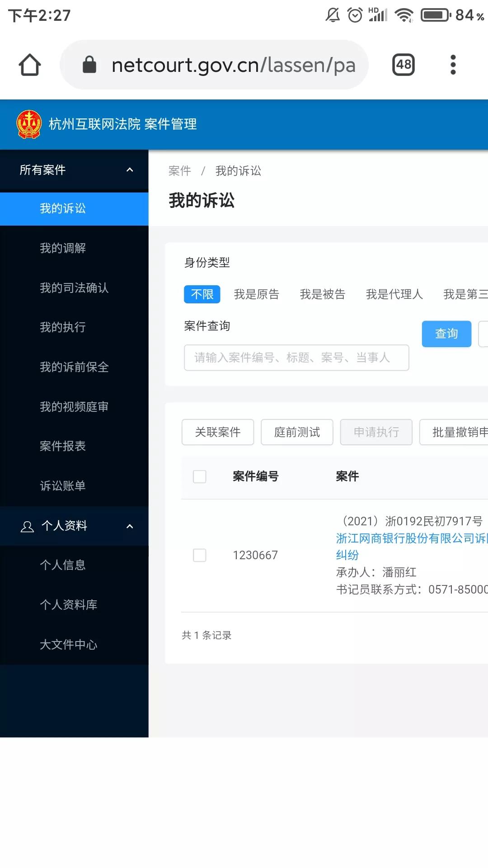
Task: Click the case search input field
Action: pos(296,358)
